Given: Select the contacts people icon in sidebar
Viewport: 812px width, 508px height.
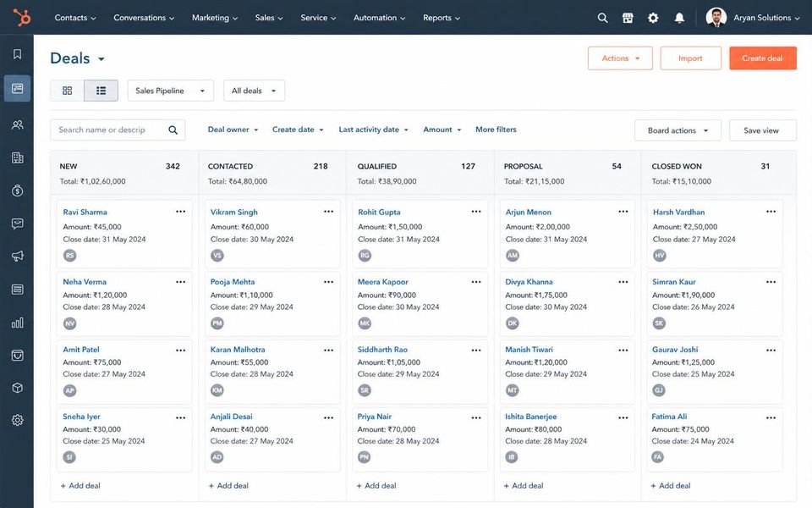Looking at the screenshot, I should [17, 125].
